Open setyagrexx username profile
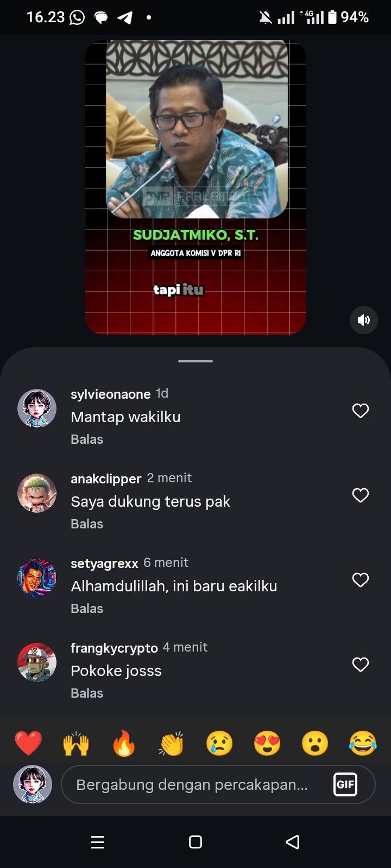391x868 pixels. pyautogui.click(x=104, y=563)
